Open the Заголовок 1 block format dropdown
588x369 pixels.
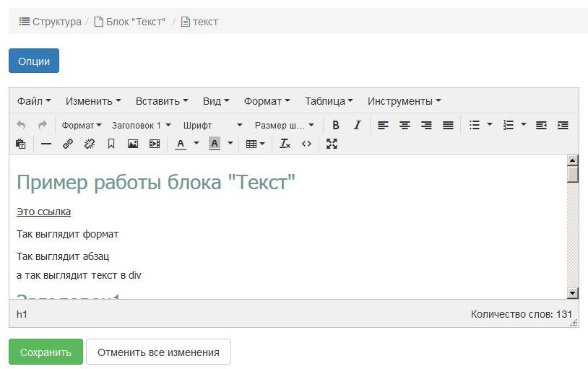coord(141,125)
